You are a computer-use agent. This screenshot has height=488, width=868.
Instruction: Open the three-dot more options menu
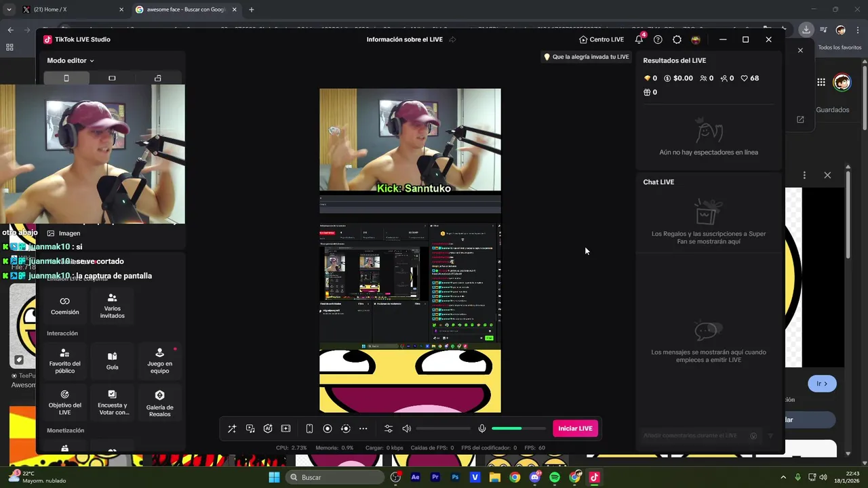click(x=363, y=428)
